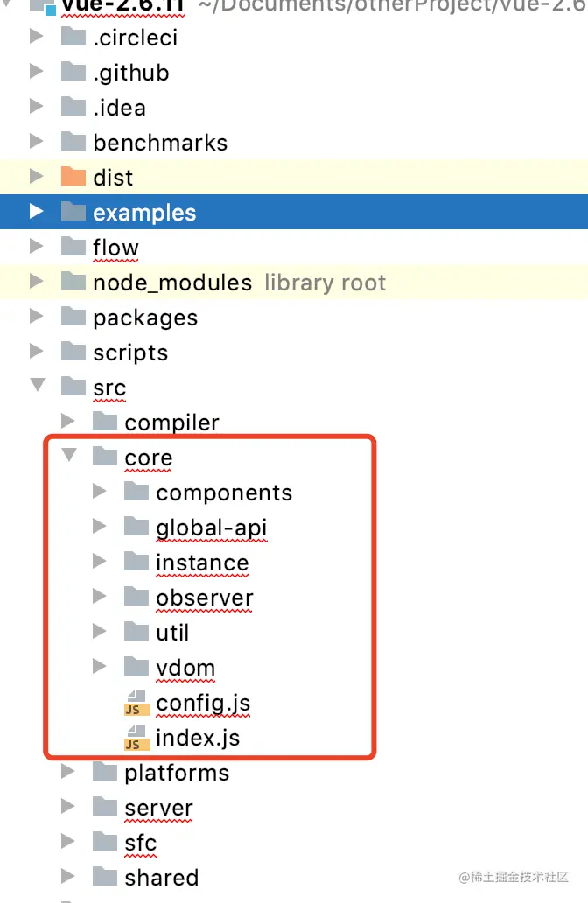Collapse the src folder
This screenshot has height=903, width=588.
click(37, 387)
